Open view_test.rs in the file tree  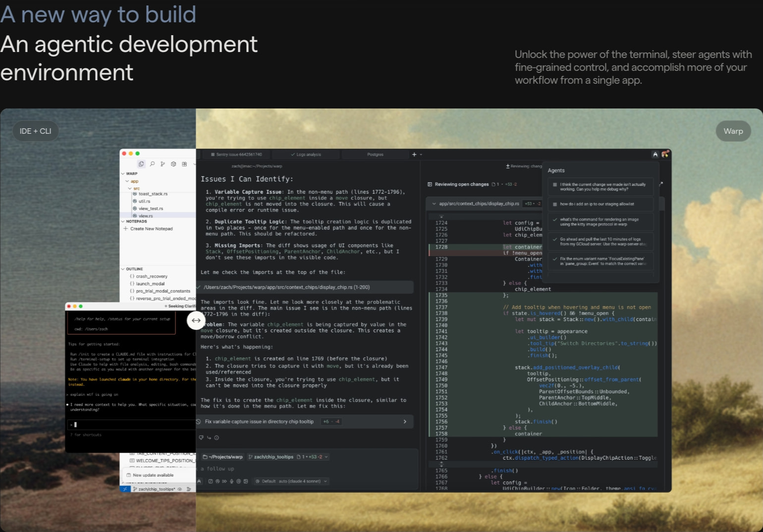point(151,209)
